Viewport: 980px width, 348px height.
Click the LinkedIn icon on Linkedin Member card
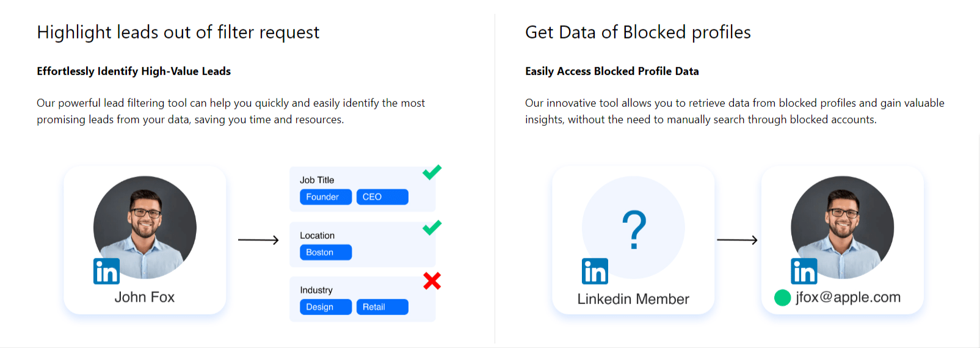(x=595, y=271)
